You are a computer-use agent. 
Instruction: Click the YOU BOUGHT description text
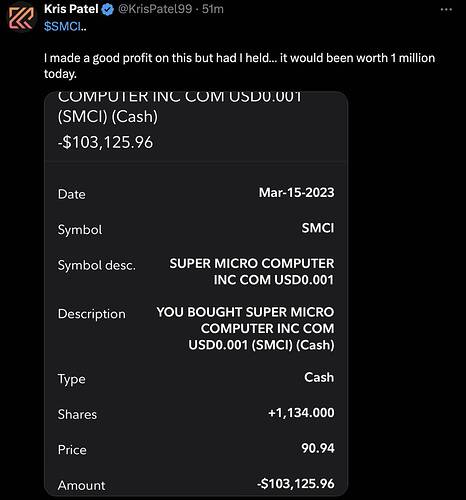[x=245, y=328]
